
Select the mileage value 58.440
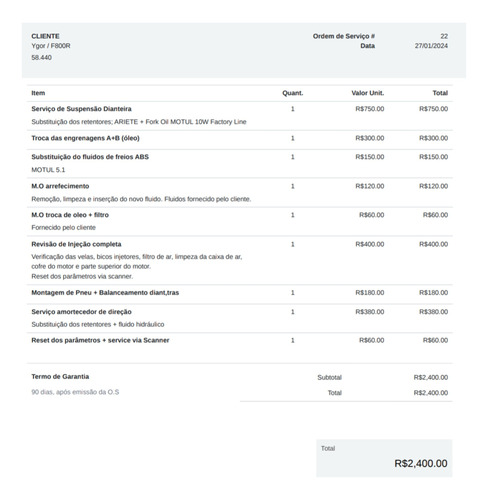coord(41,57)
